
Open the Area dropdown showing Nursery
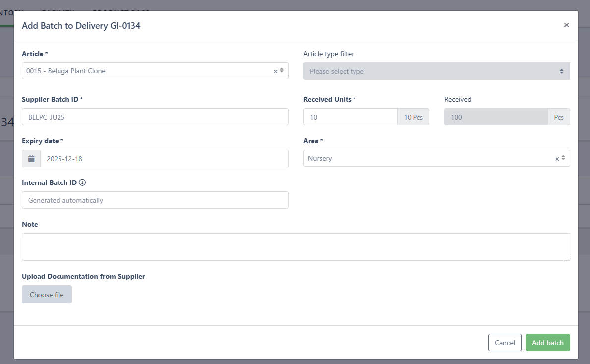pyautogui.click(x=426, y=158)
